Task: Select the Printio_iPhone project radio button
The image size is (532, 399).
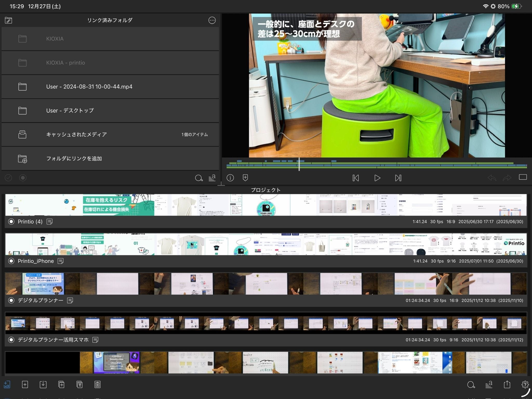Action: [x=11, y=261]
